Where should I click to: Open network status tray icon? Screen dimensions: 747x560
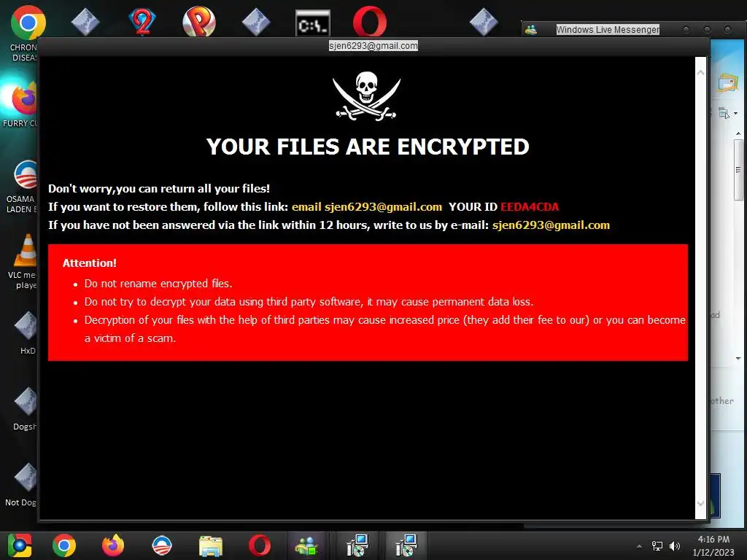coord(657,546)
